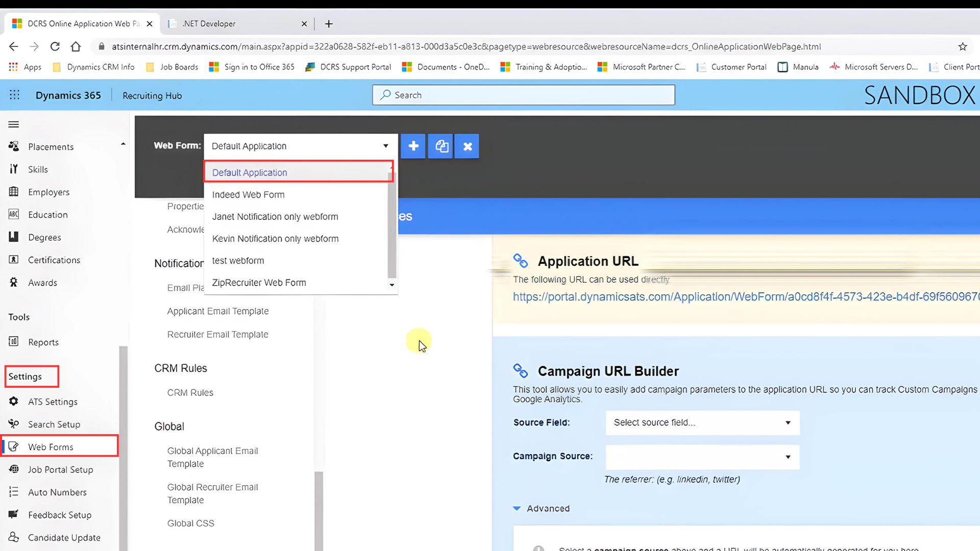980x551 pixels.
Task: Open the Apps bookmarks shortcut
Action: pos(25,67)
